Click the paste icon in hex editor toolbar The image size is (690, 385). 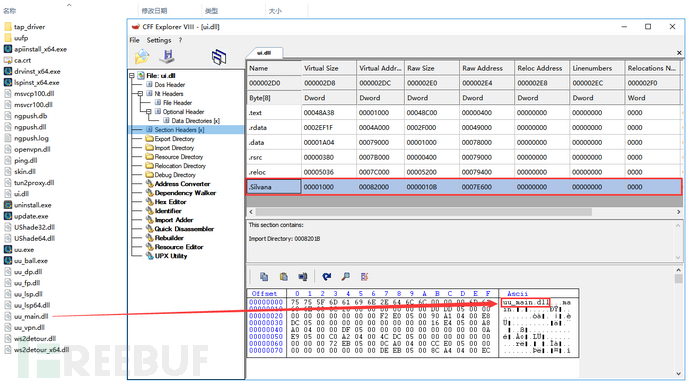(x=283, y=276)
